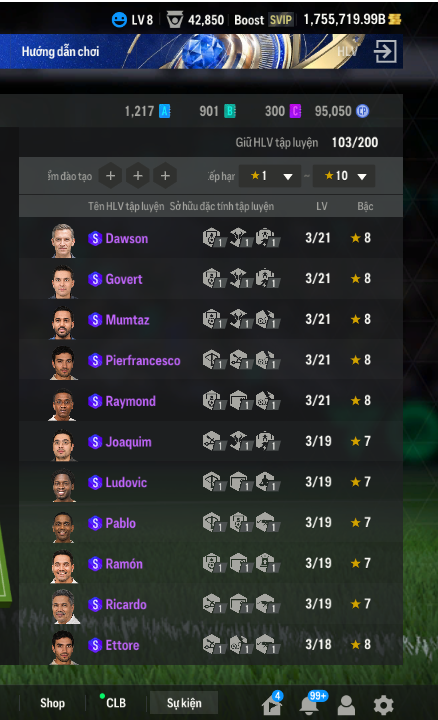Open the profile silhouette icon
Viewport: 438px width, 720px height.
tap(346, 704)
